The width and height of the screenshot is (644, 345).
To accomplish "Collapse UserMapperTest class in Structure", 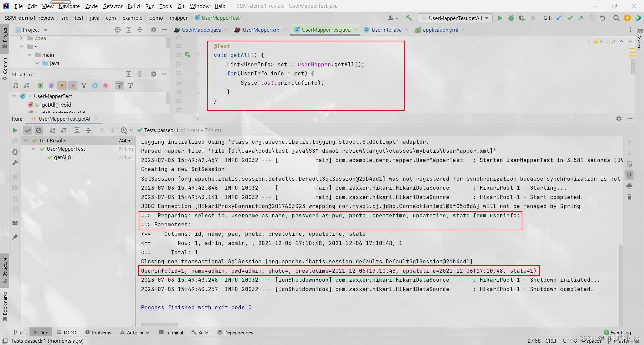I will [14, 96].
